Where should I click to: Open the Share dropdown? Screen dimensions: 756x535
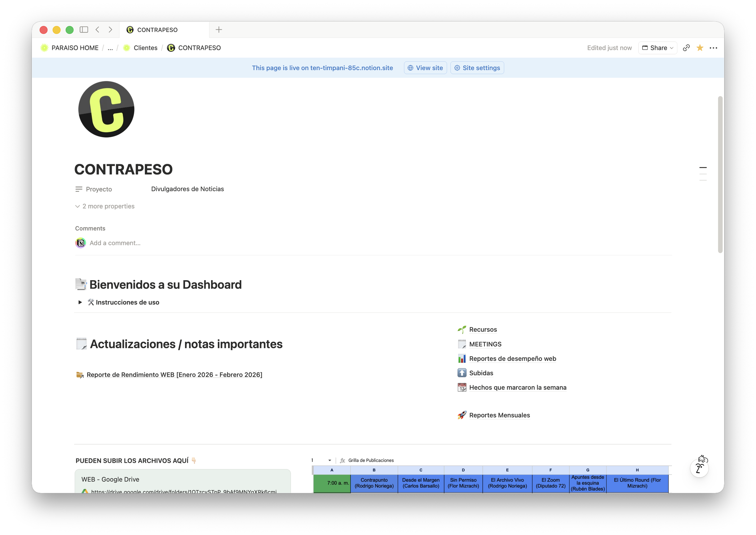(x=657, y=48)
